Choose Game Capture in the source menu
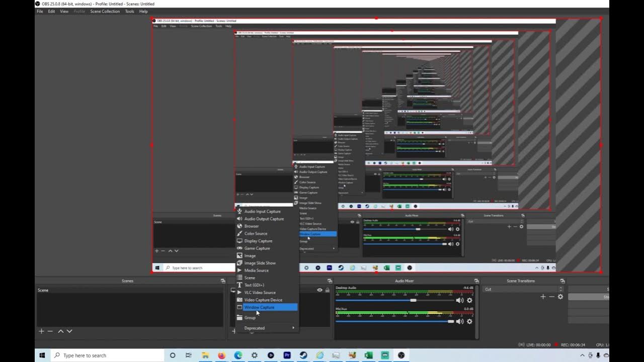 tap(266, 248)
